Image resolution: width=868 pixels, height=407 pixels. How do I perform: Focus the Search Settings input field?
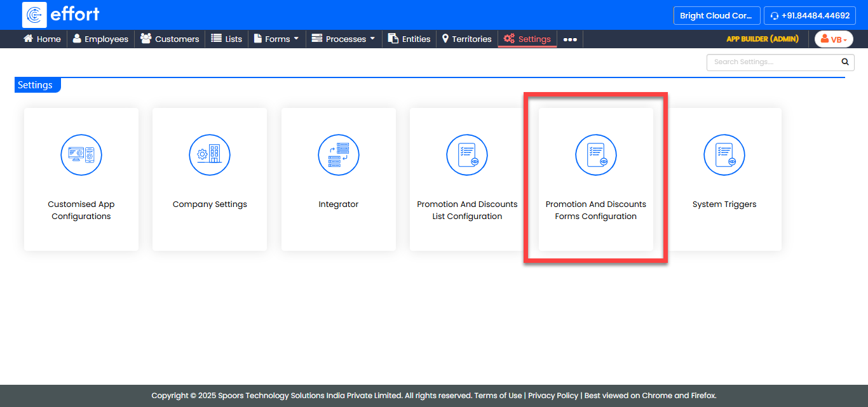pyautogui.click(x=771, y=62)
